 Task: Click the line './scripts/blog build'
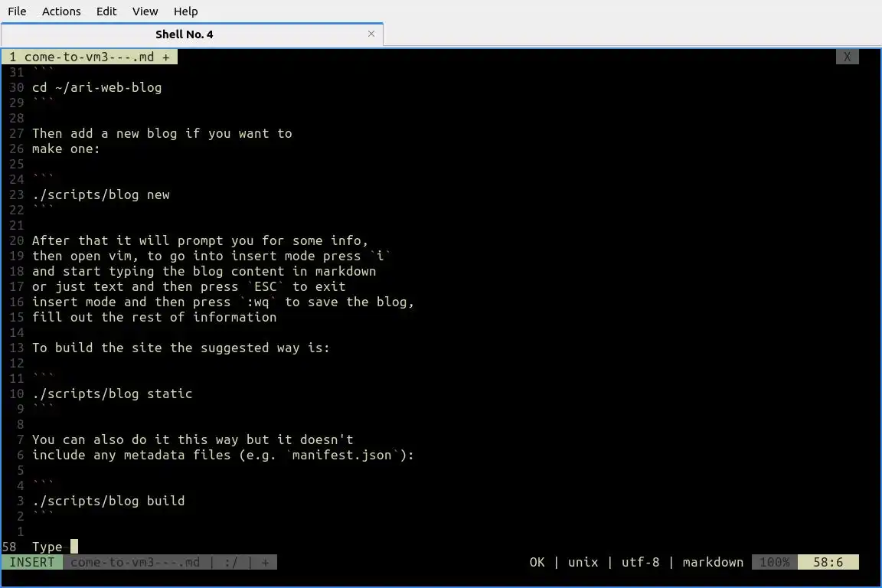[108, 501]
